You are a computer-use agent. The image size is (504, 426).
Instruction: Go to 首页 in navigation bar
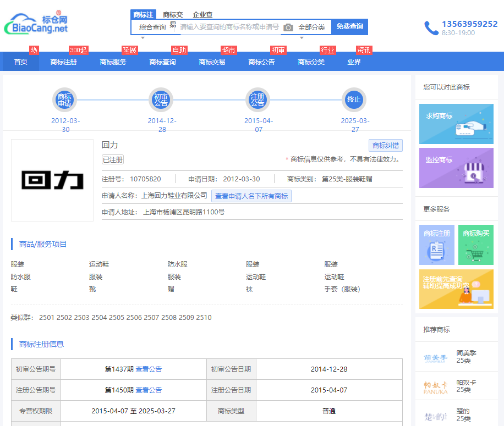21,62
